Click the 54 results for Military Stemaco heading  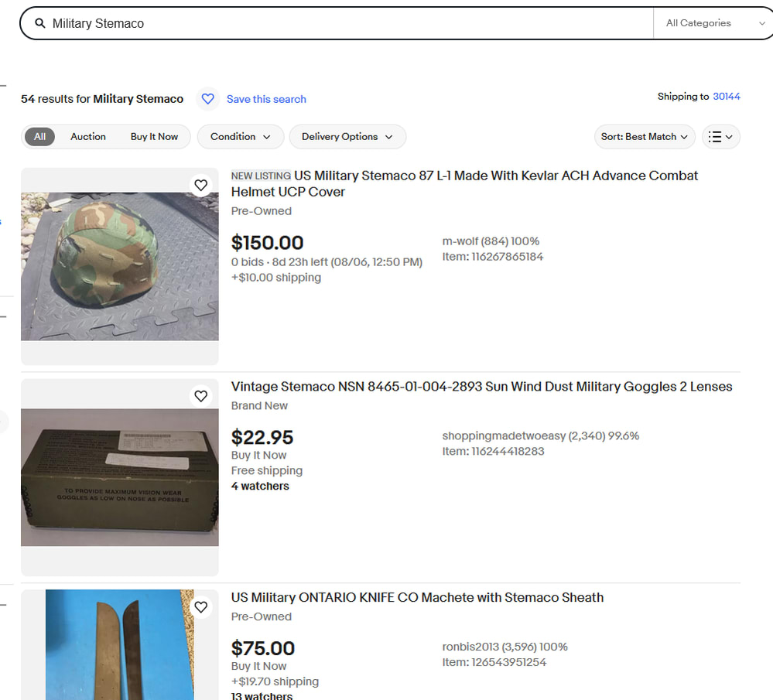102,99
